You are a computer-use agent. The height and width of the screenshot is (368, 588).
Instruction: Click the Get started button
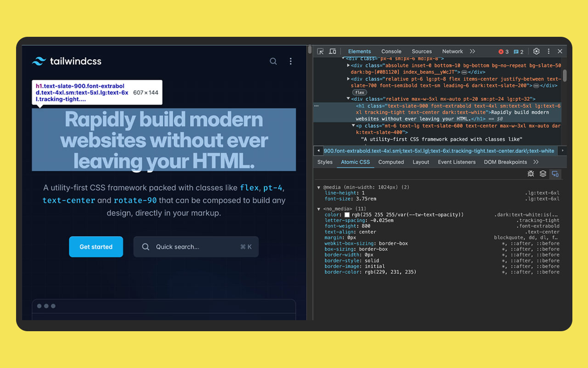[96, 247]
